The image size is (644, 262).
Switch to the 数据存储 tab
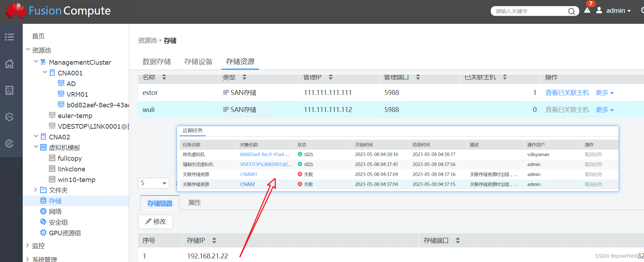pyautogui.click(x=157, y=62)
